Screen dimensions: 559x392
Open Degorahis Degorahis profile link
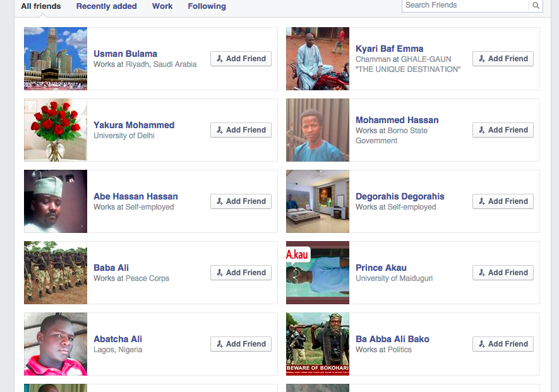pyautogui.click(x=400, y=196)
